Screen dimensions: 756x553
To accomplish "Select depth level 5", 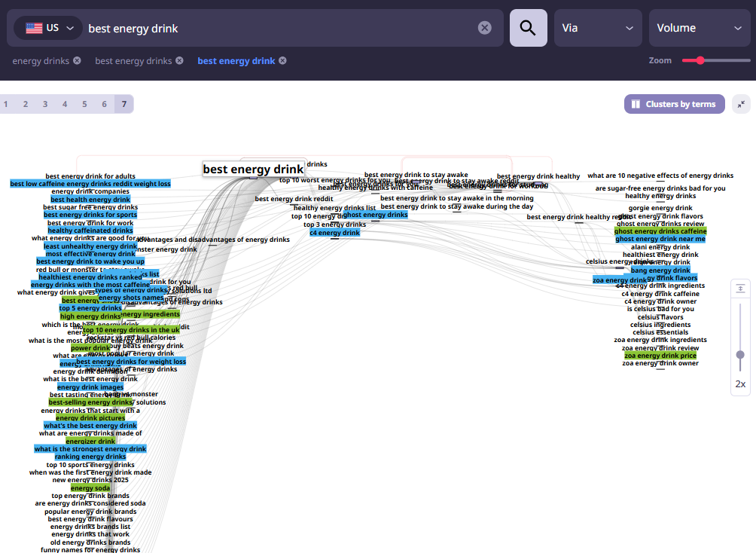I will point(84,104).
